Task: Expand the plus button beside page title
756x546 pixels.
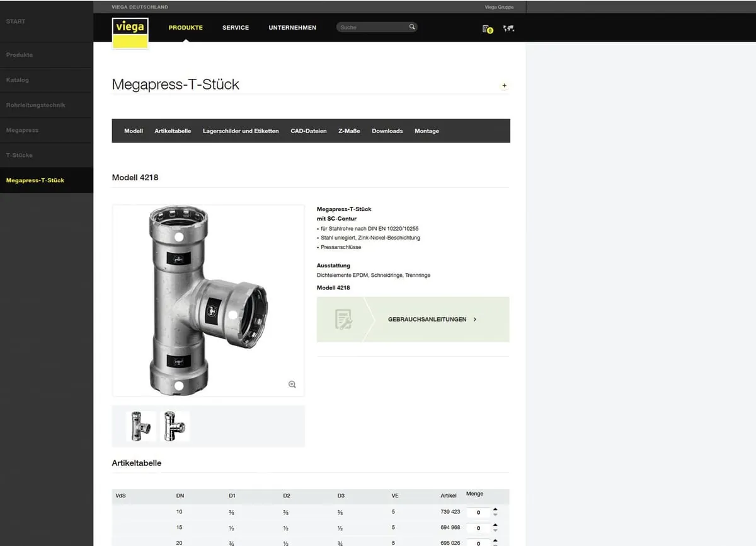Action: (504, 86)
